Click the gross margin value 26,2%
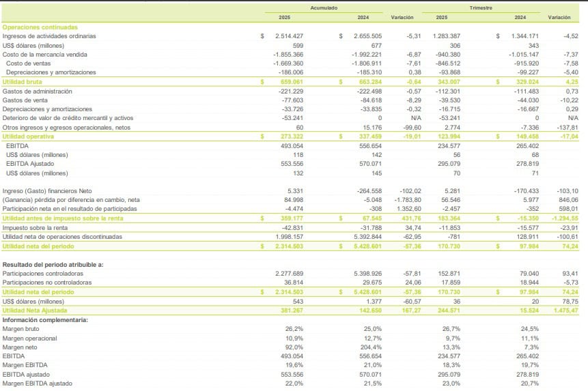Screen dimensions: 588x391 [x=294, y=329]
